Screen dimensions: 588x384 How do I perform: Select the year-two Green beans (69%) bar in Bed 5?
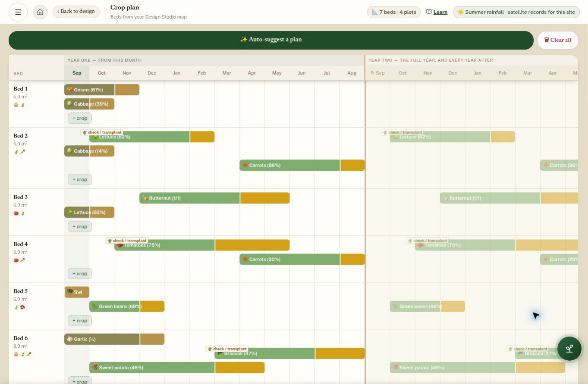pyautogui.click(x=428, y=306)
